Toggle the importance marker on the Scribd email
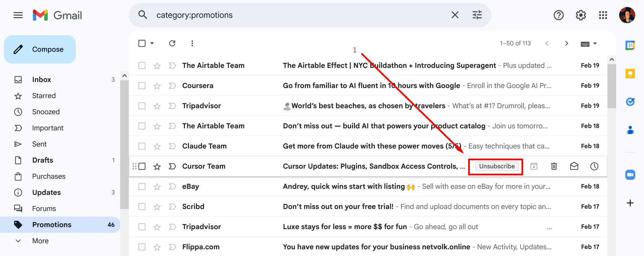 pyautogui.click(x=172, y=206)
